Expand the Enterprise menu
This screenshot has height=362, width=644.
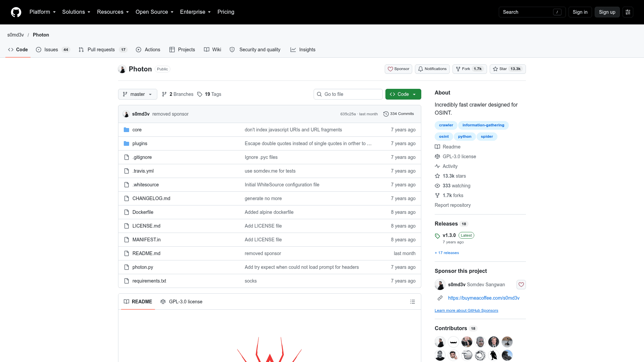click(x=196, y=12)
